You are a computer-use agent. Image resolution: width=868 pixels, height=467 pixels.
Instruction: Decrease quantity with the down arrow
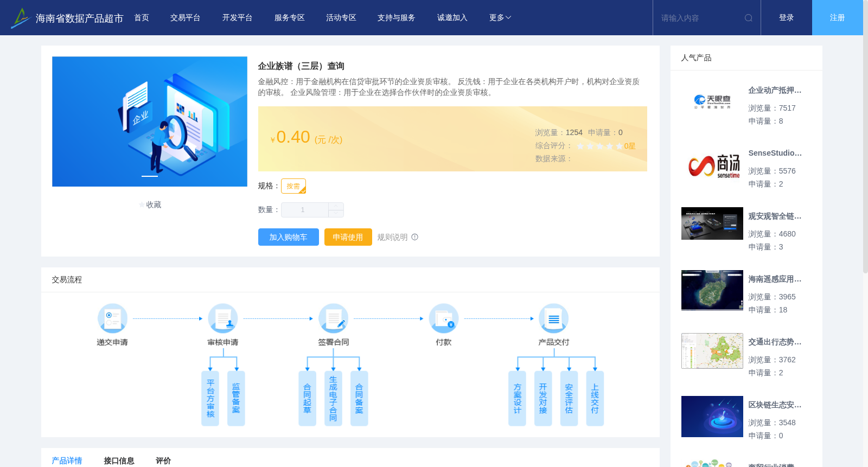coord(336,214)
